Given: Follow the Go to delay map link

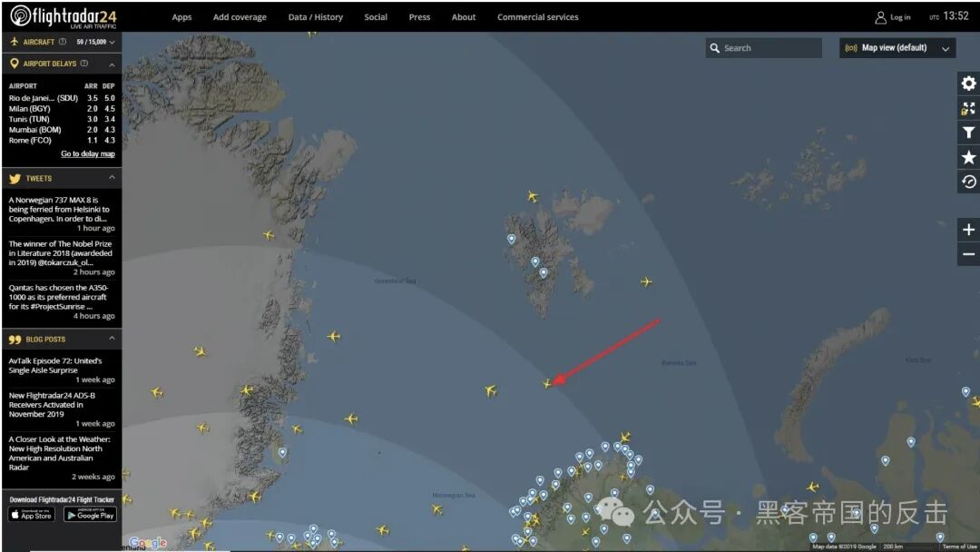Looking at the screenshot, I should 87,153.
